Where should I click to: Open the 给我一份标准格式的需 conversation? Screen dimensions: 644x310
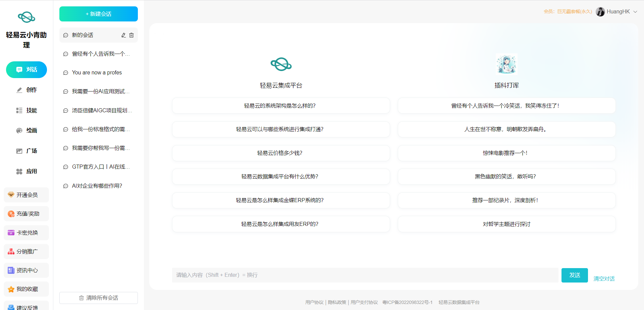[x=99, y=129]
